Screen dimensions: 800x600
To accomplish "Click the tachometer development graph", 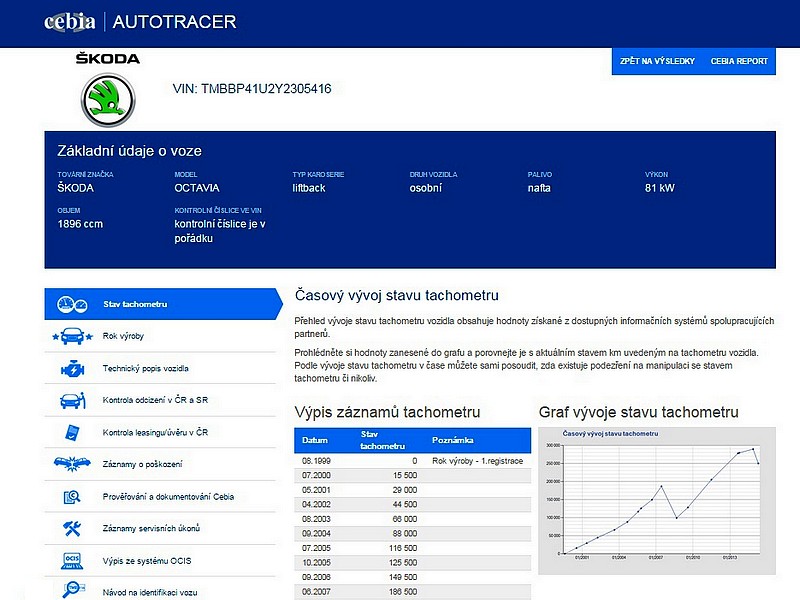I will tap(657, 501).
